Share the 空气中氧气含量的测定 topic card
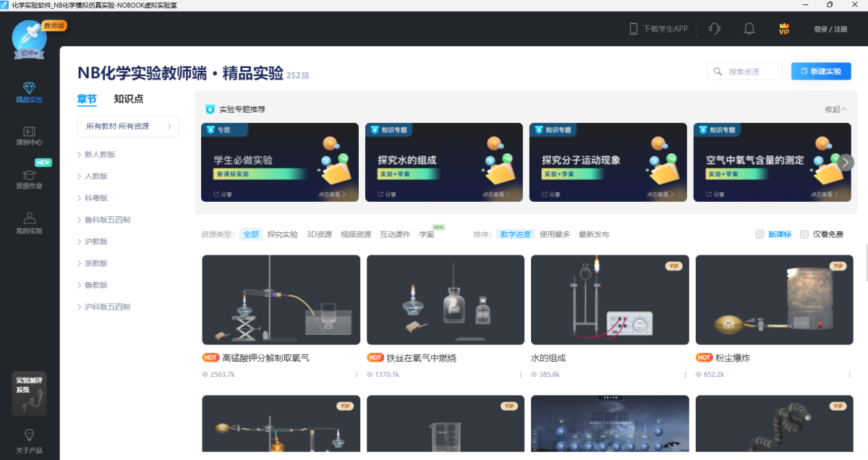 715,194
